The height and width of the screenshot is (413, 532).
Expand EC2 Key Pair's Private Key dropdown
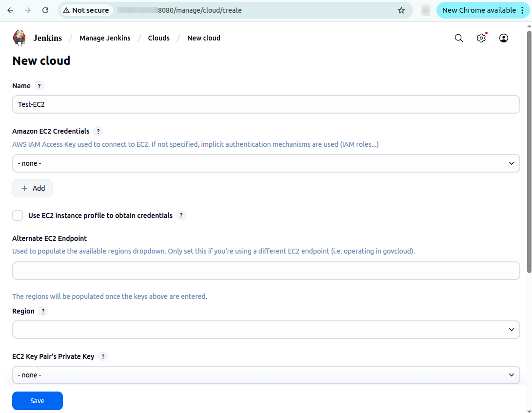point(266,375)
